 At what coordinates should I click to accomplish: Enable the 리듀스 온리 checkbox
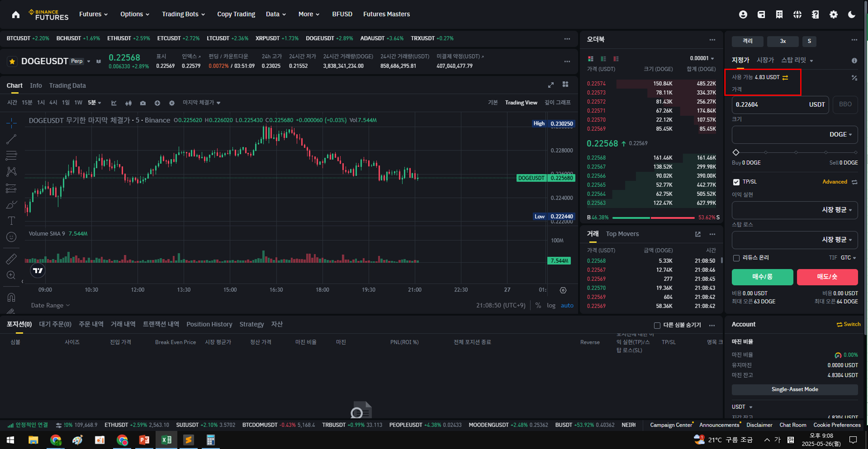click(736, 258)
